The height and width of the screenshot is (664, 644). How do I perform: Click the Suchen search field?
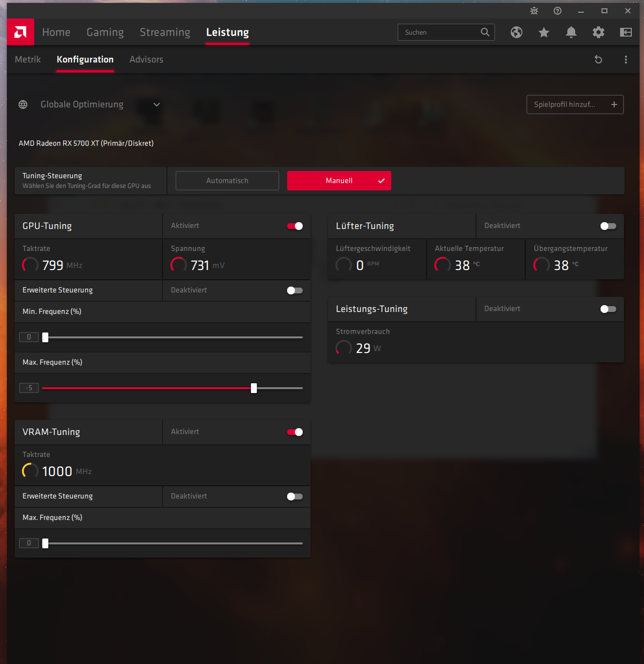446,32
